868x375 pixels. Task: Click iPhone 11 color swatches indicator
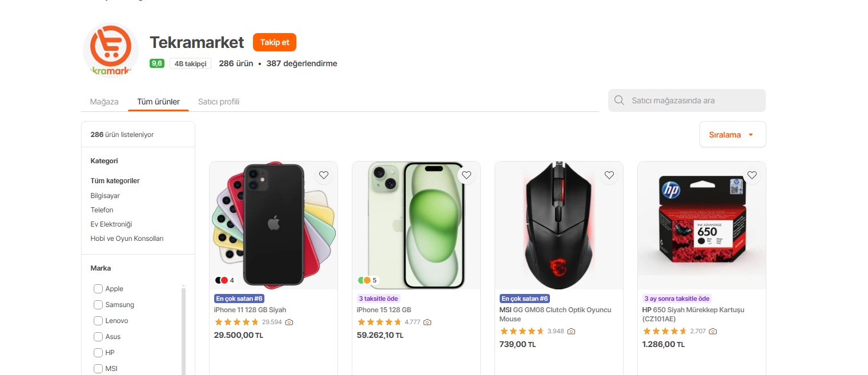[224, 280]
